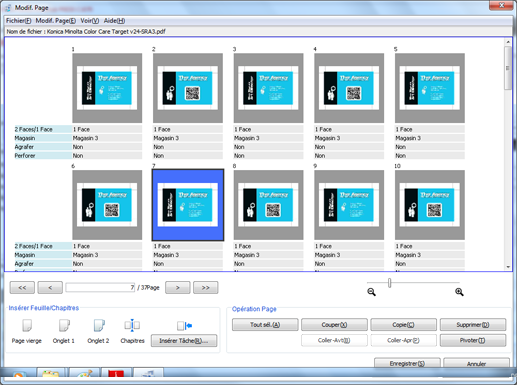517x385 pixels.
Task: Click the Enregistrer button
Action: pos(407,363)
